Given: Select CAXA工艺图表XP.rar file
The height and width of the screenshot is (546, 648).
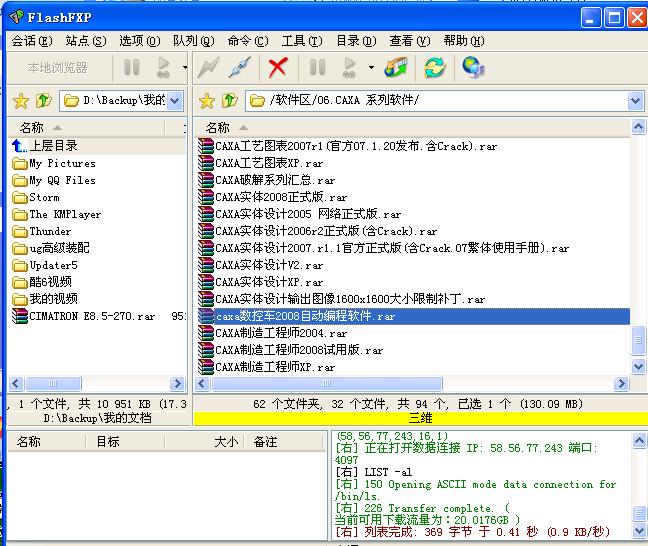Looking at the screenshot, I should (261, 163).
